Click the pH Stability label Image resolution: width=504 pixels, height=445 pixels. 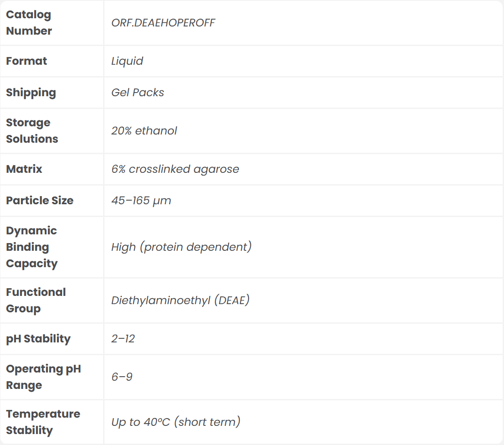point(38,339)
